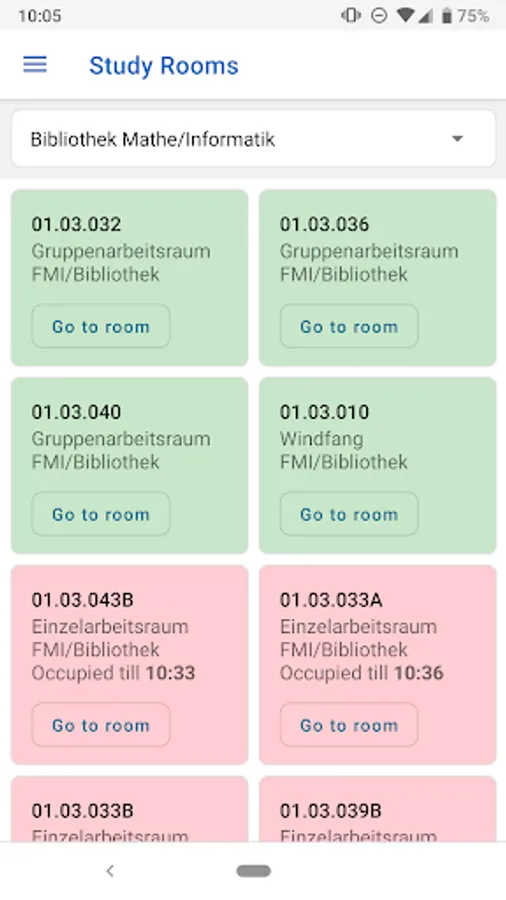Image resolution: width=506 pixels, height=900 pixels.
Task: Go to occupied room 01.03.043B
Action: (101, 725)
